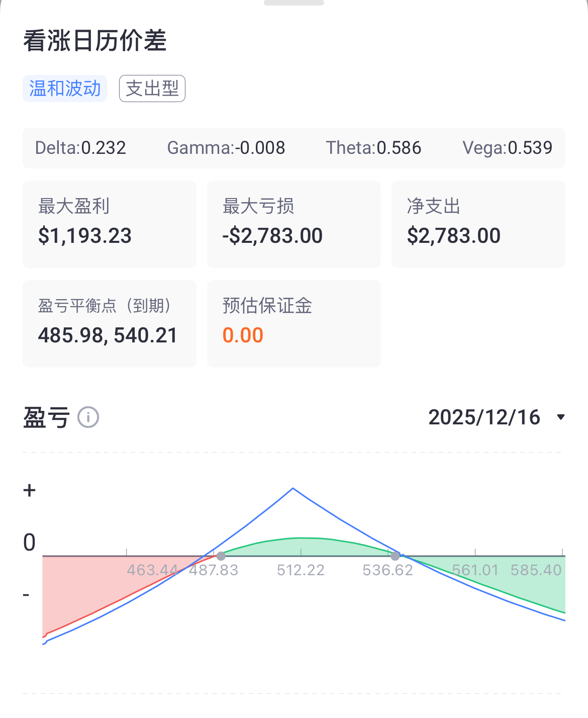Viewport: 588px width, 718px height.
Task: Select the breakeven marker at 487.83
Action: coord(221,556)
